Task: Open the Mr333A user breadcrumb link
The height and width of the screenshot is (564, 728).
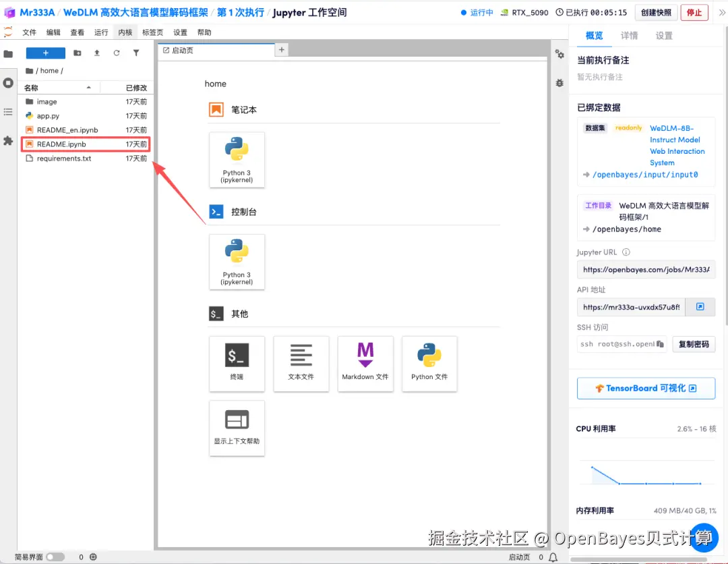Action: (x=37, y=13)
